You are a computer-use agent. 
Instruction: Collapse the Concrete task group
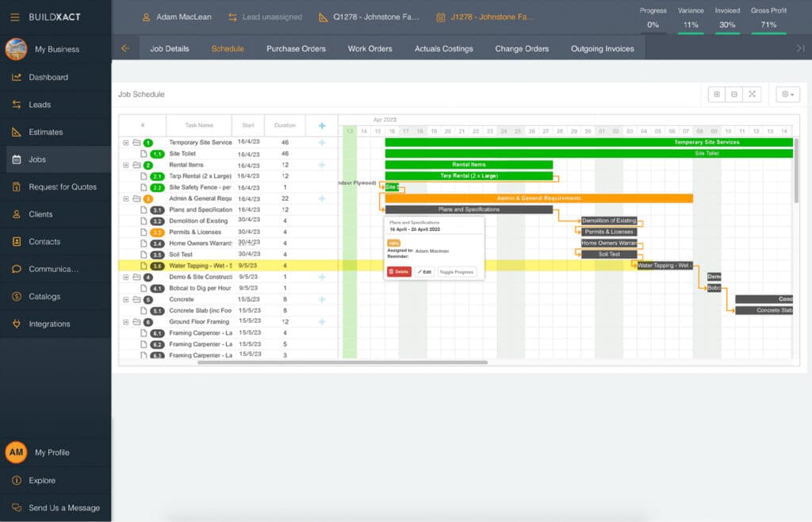[x=126, y=300]
